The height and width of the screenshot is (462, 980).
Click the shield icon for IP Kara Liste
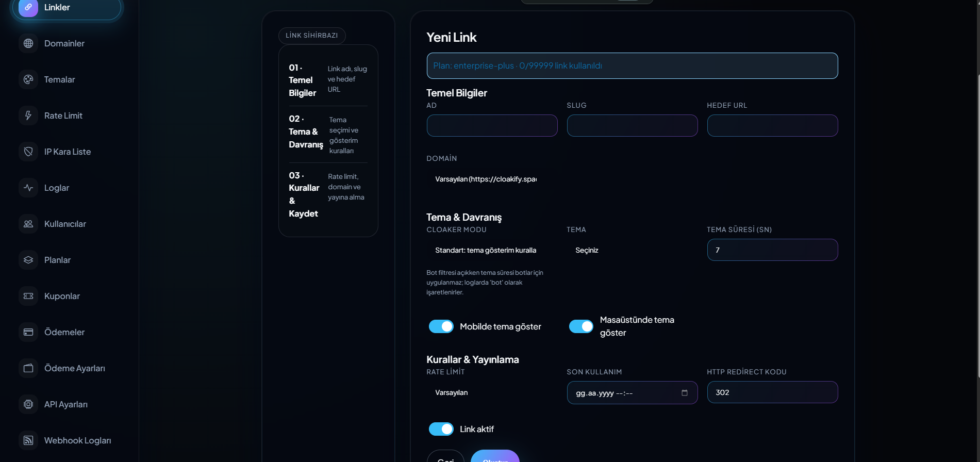(x=28, y=152)
